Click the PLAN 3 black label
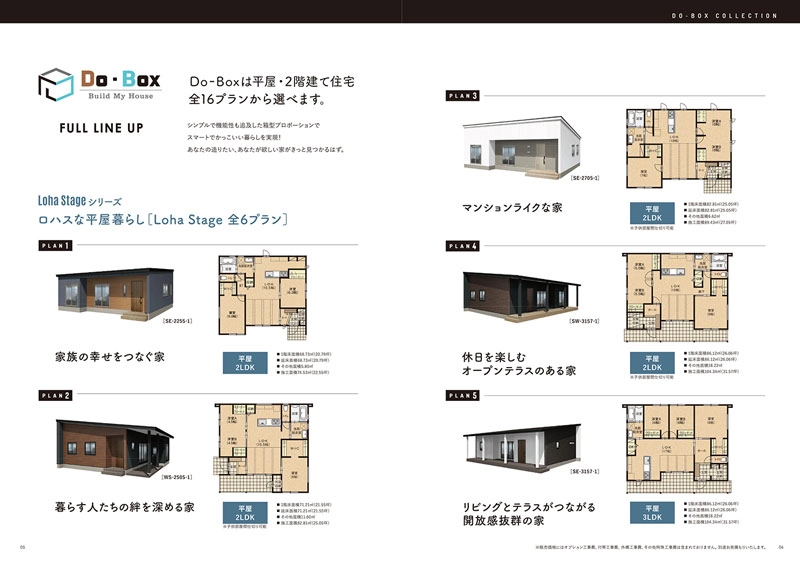The height and width of the screenshot is (566, 800). (x=462, y=95)
